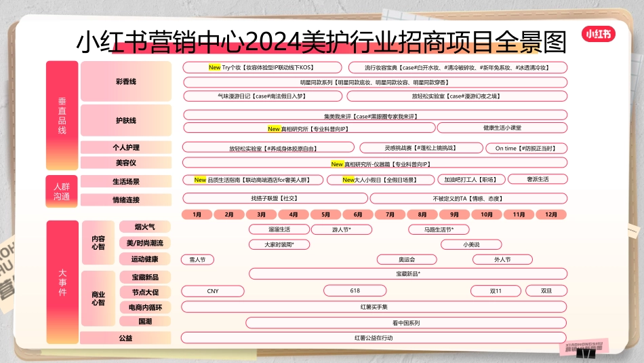
Task: Select the 5月 month marker
Action: (325, 214)
